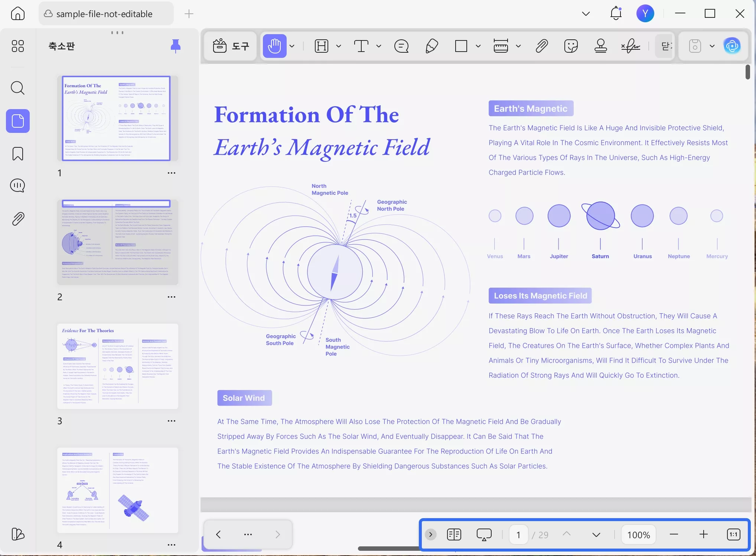The height and width of the screenshot is (556, 756).
Task: Click the signature tool icon
Action: coord(630,46)
